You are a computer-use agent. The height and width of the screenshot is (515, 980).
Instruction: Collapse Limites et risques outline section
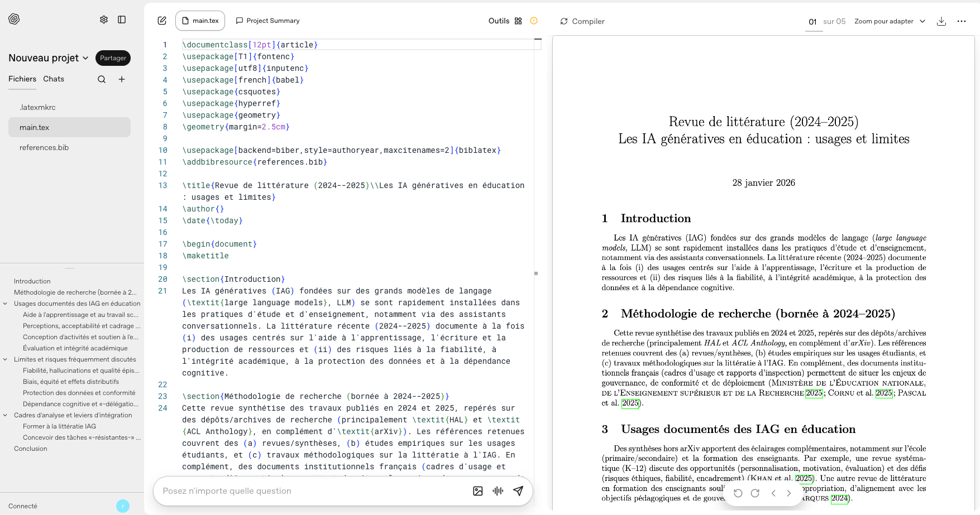pyautogui.click(x=6, y=359)
